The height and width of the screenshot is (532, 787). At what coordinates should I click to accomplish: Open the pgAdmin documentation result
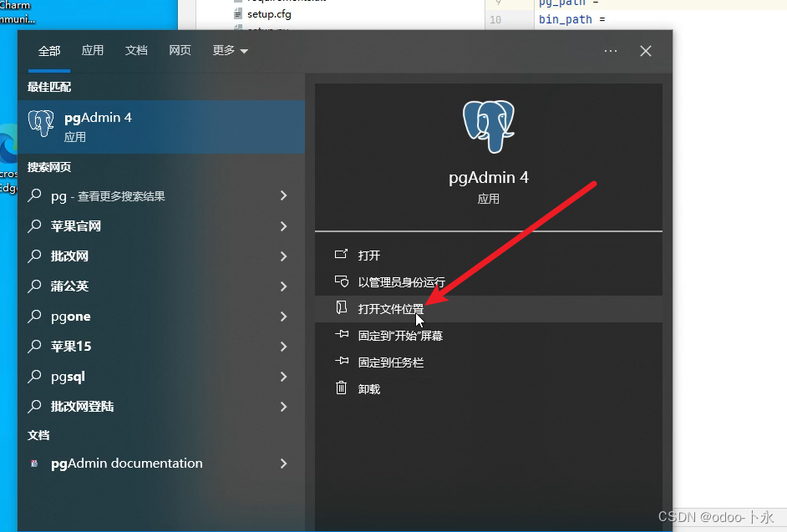pos(161,464)
